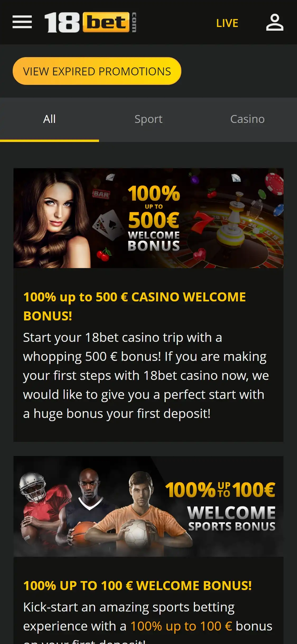Open the 500€ casino welcome bonus banner
297x644 pixels.
click(148, 218)
